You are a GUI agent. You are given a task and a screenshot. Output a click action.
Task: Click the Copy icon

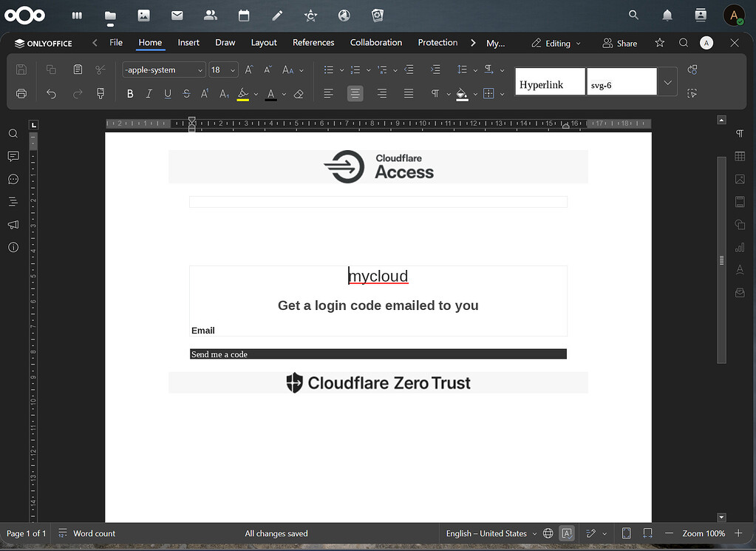pos(51,70)
